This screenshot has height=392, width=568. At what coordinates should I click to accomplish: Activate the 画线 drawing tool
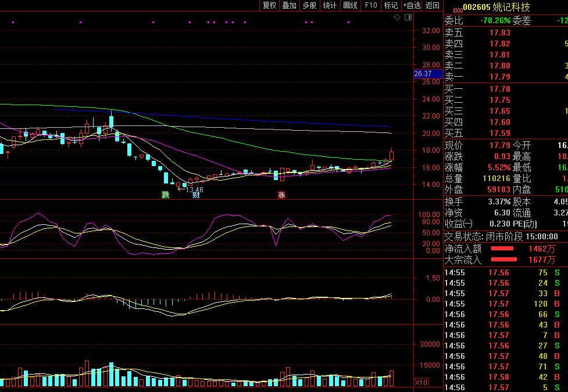[350, 5]
